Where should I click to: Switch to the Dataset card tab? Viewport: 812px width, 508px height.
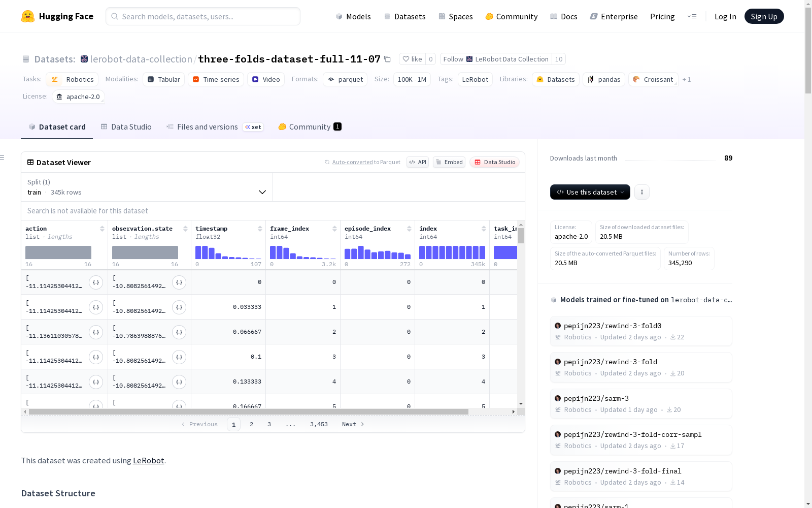[57, 127]
